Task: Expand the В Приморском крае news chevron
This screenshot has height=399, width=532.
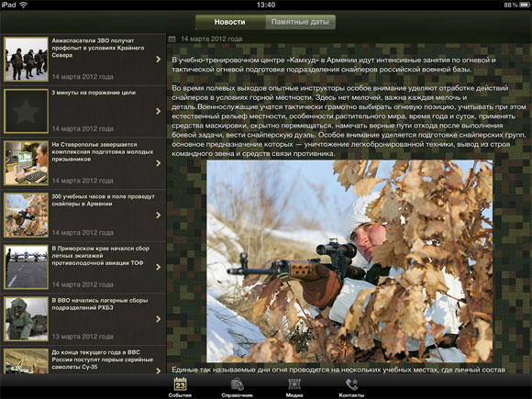Action: (x=158, y=267)
